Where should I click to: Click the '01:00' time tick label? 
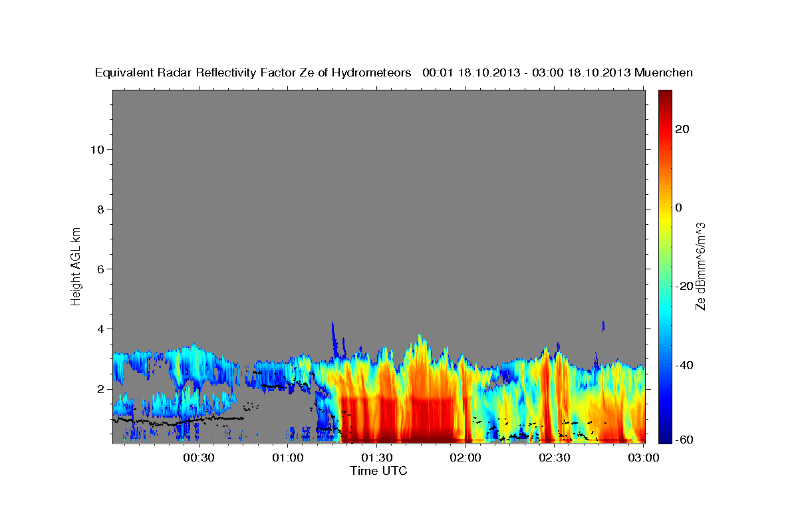pos(288,458)
